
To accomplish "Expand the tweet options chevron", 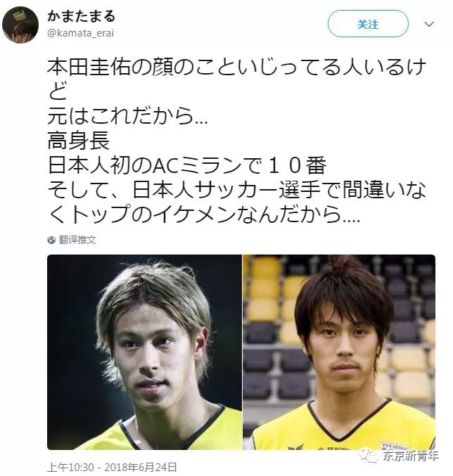I will pyautogui.click(x=428, y=24).
